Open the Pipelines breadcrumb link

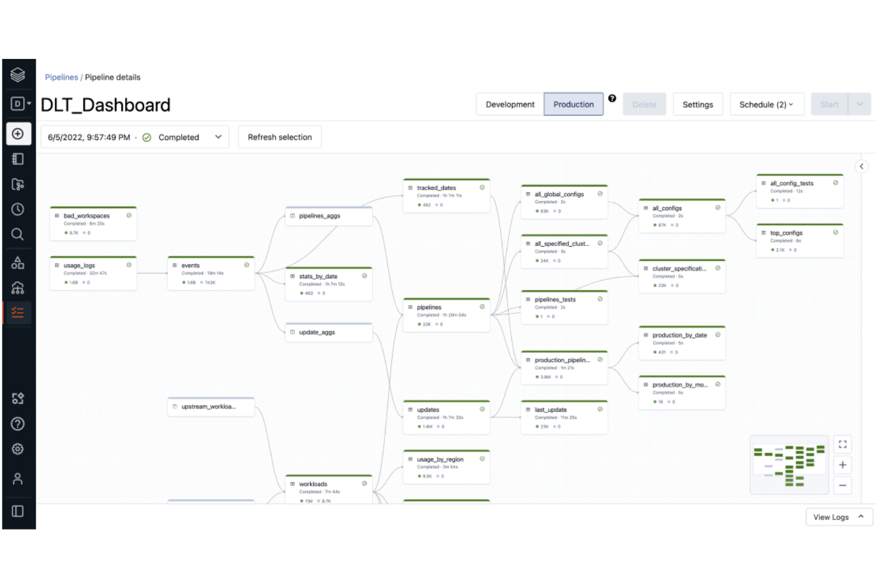click(61, 77)
